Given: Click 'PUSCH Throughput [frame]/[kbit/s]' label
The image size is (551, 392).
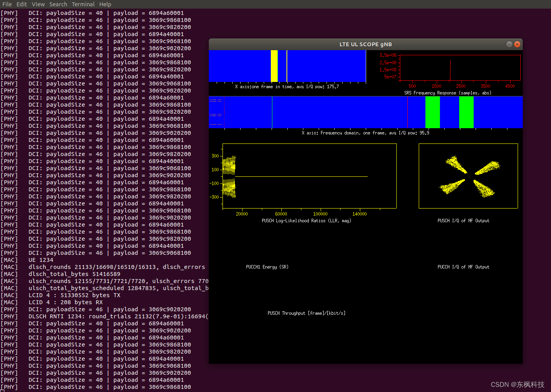Looking at the screenshot, I should 307,313.
